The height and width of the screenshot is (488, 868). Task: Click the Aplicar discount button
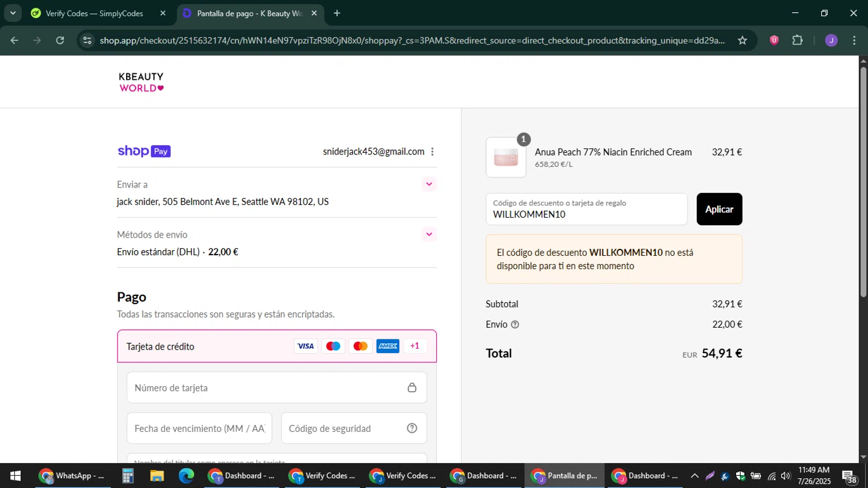click(719, 209)
